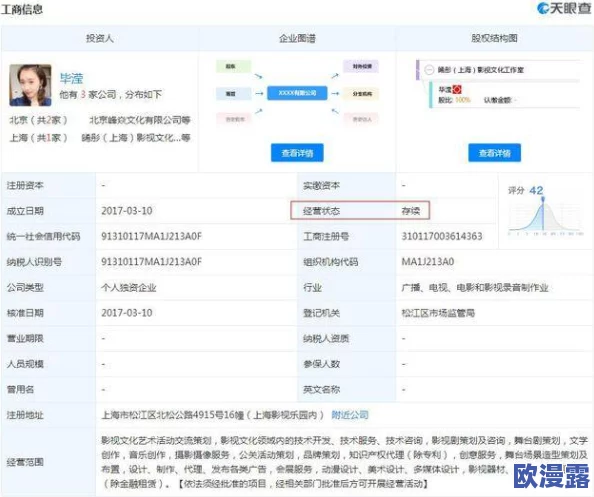Select credit code 91310117MA1J213A0F in 统一社会信用代码 row

[x=152, y=236]
